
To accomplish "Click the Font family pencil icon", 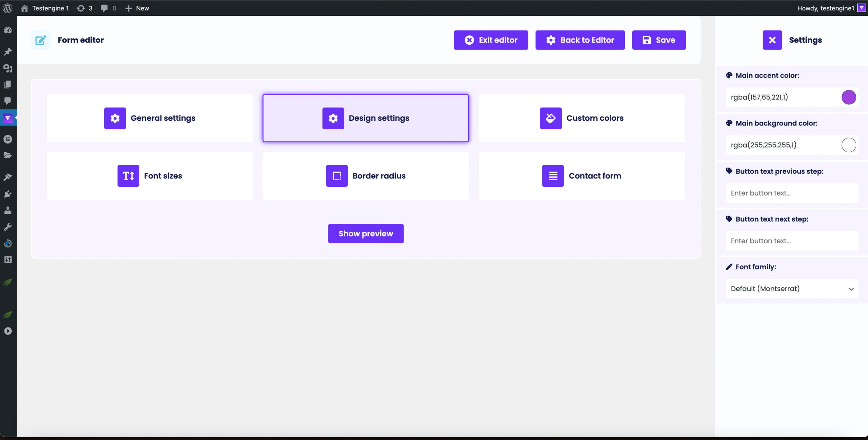I will pos(729,267).
